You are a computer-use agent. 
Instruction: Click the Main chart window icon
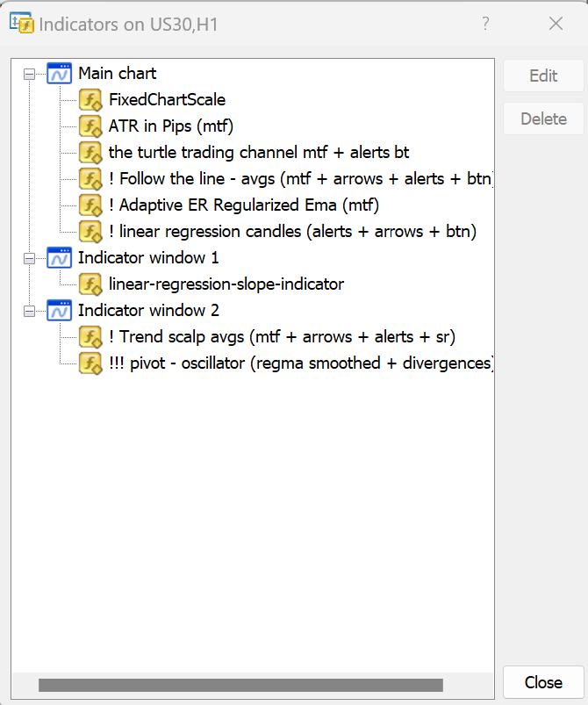pos(59,74)
